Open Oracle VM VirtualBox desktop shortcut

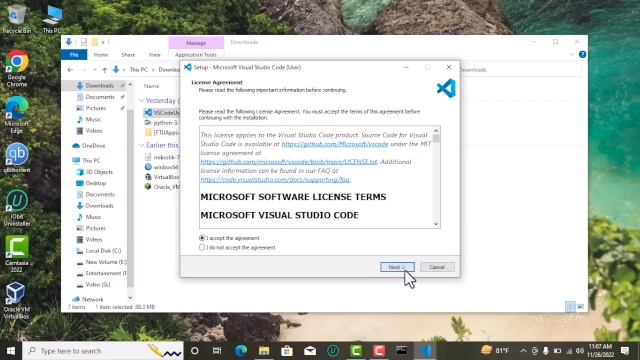(17, 300)
